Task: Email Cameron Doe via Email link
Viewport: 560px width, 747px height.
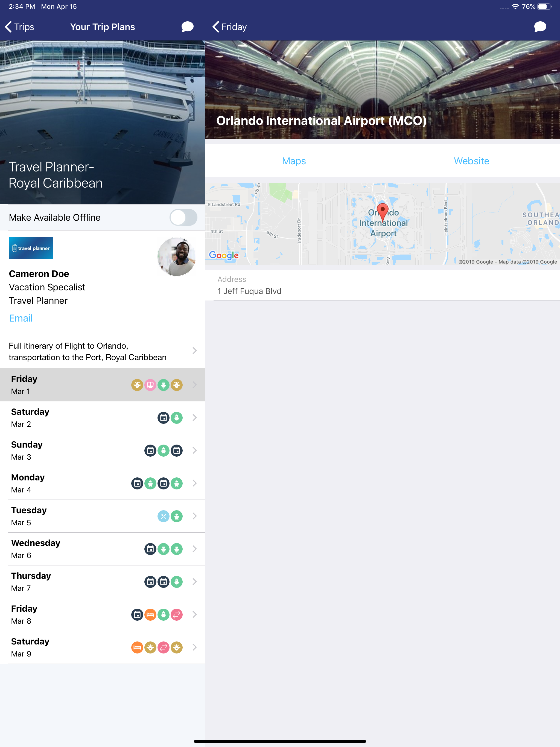Action: coord(21,318)
